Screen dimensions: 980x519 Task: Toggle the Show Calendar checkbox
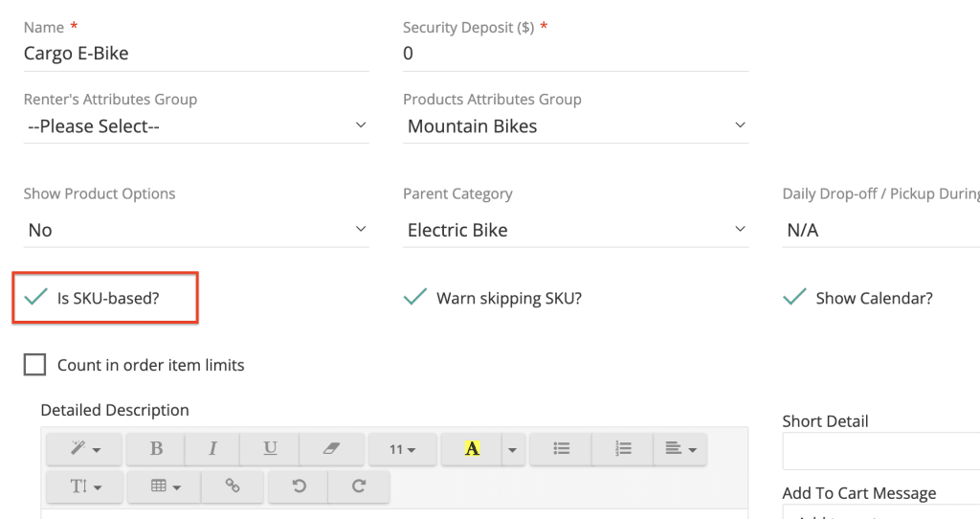click(x=794, y=298)
